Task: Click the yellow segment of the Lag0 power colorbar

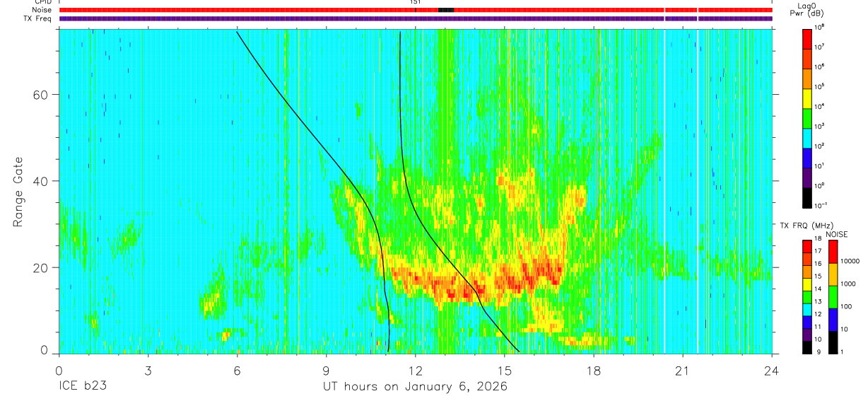Action: 807,98
